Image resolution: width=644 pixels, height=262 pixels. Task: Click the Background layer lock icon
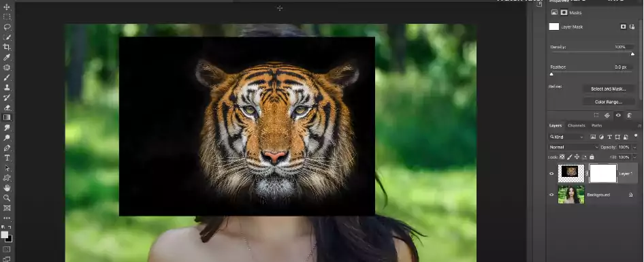coord(630,195)
